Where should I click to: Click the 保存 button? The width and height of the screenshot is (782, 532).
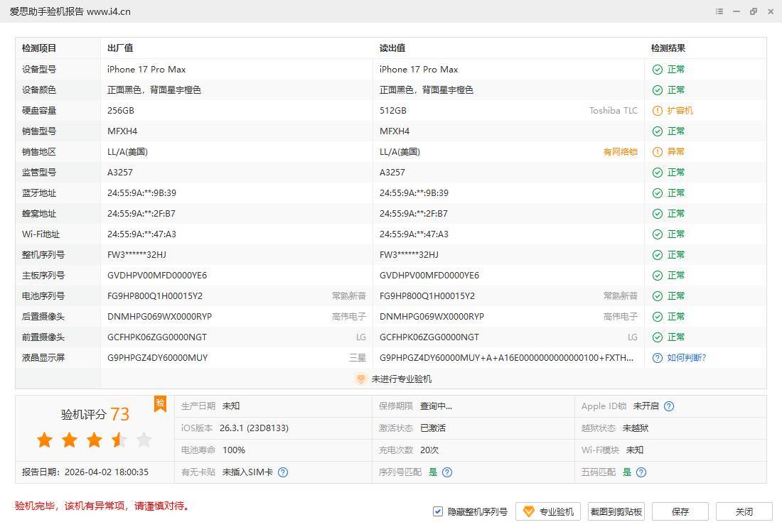pos(680,511)
